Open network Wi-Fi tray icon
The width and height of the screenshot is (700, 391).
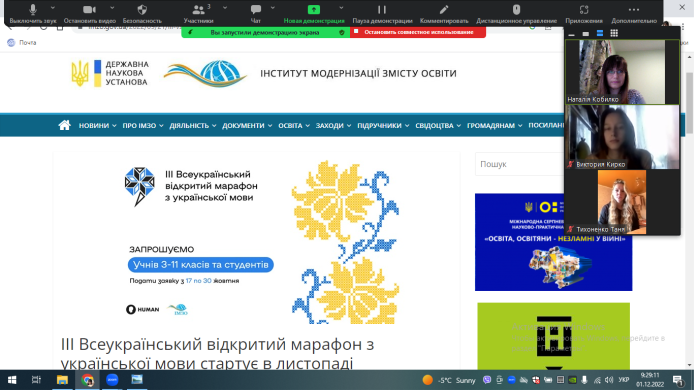click(597, 380)
